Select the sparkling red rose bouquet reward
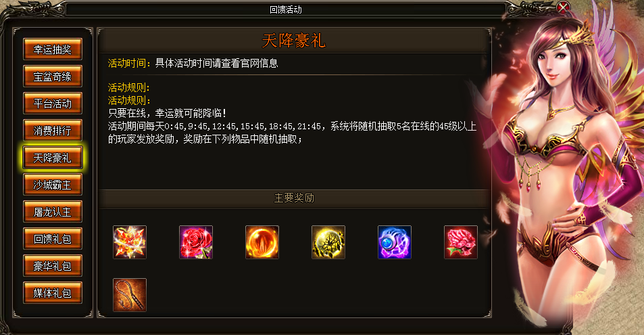Image resolution: width=644 pixels, height=335 pixels. 196,242
